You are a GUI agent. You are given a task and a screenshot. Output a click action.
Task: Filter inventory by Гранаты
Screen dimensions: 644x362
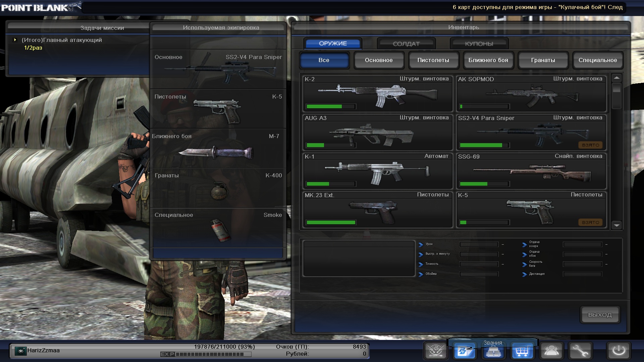(543, 60)
